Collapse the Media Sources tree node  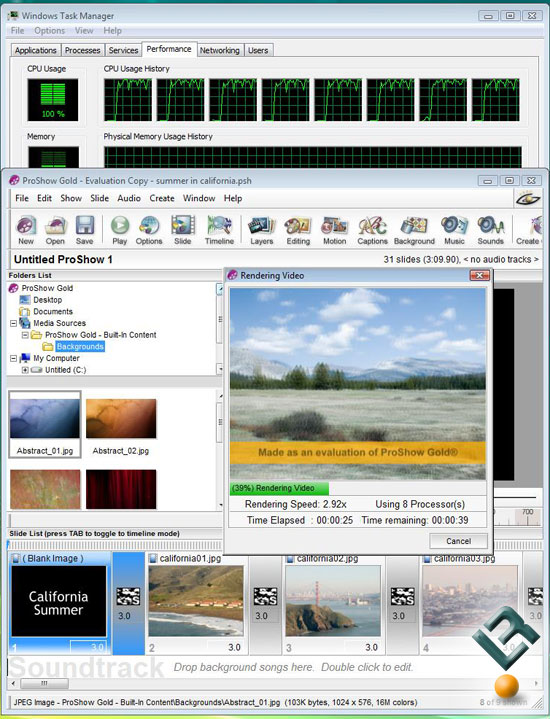13,323
